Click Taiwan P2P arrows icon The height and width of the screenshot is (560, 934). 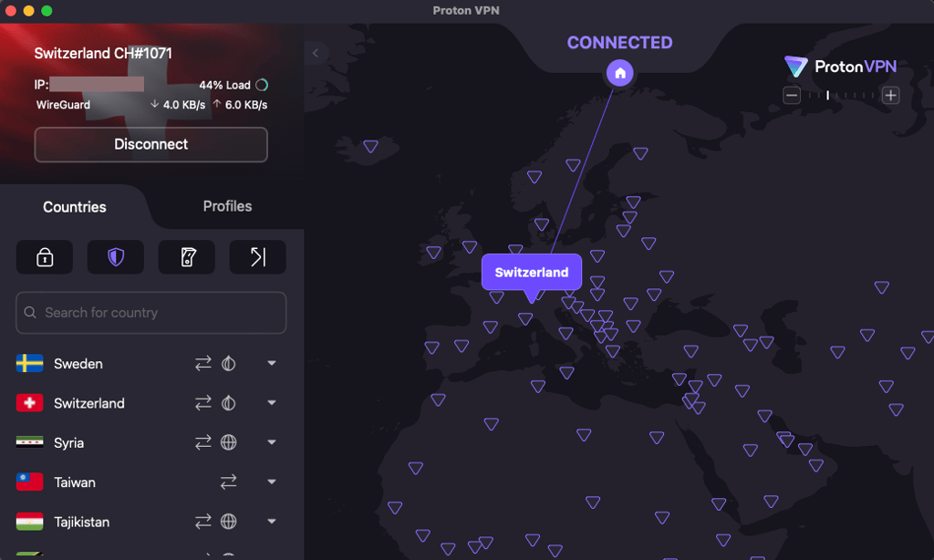(x=229, y=482)
